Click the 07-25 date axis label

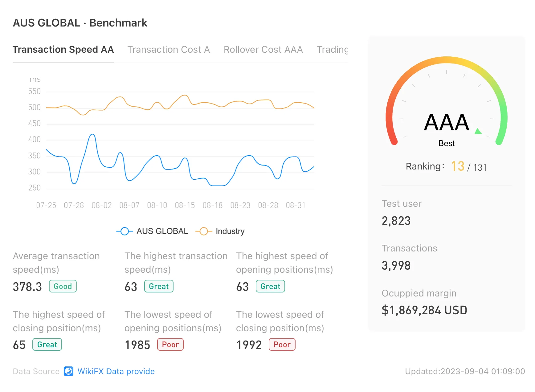[46, 205]
